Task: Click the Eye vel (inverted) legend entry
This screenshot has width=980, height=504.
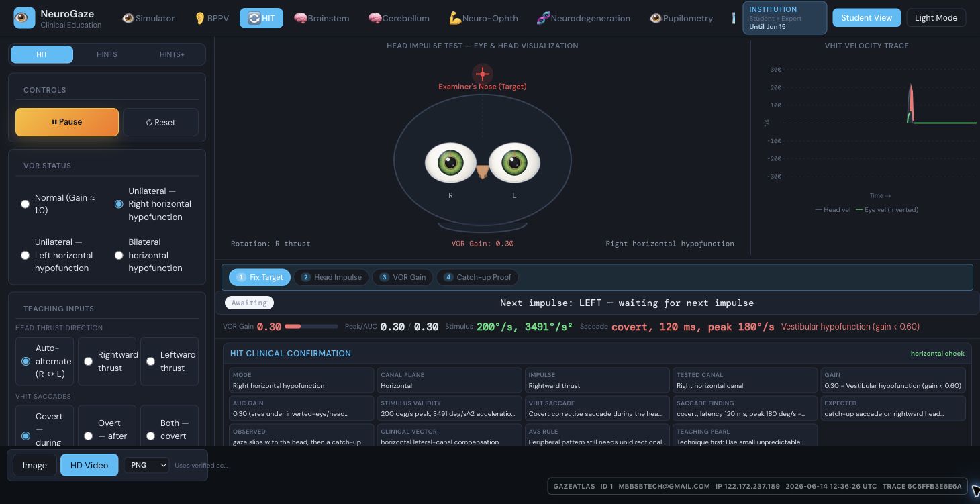Action: (x=887, y=209)
